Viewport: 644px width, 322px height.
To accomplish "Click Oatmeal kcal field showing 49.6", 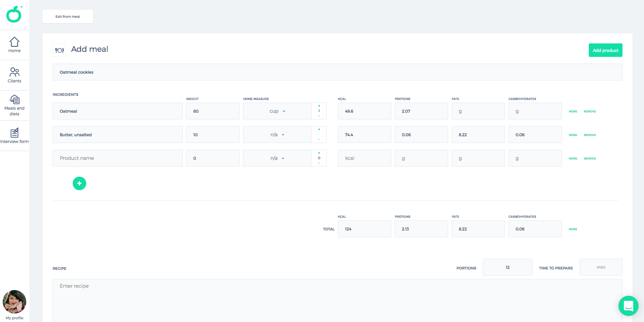I will (x=364, y=111).
